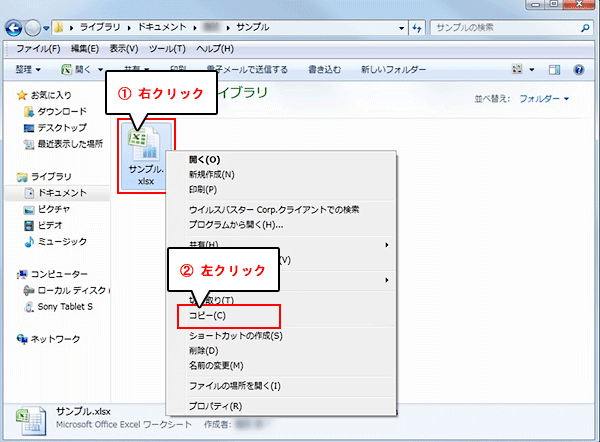
Task: Open the ツール(T) menu
Action: click(x=167, y=49)
